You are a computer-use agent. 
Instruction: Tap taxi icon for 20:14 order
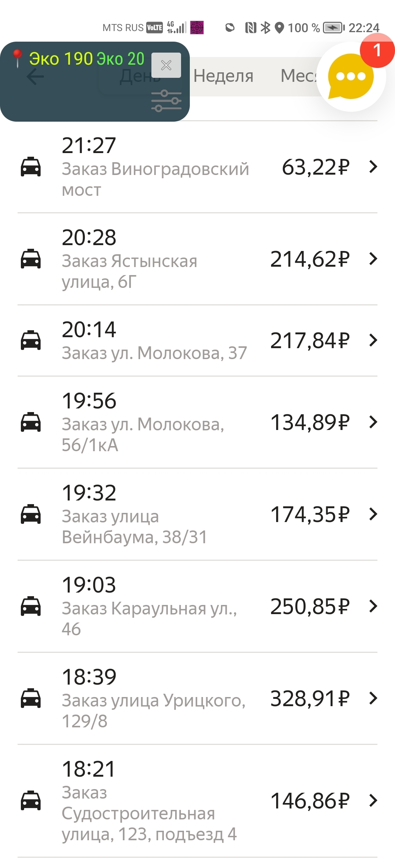click(31, 340)
